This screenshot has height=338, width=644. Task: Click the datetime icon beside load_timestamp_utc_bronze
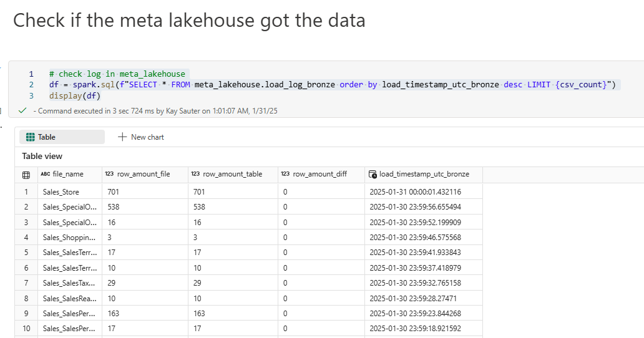[x=373, y=175]
